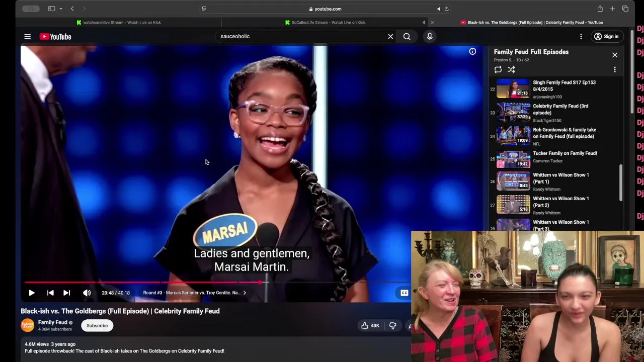644x362 pixels.
Task: Toggle playlist shuffle
Action: [x=511, y=70]
